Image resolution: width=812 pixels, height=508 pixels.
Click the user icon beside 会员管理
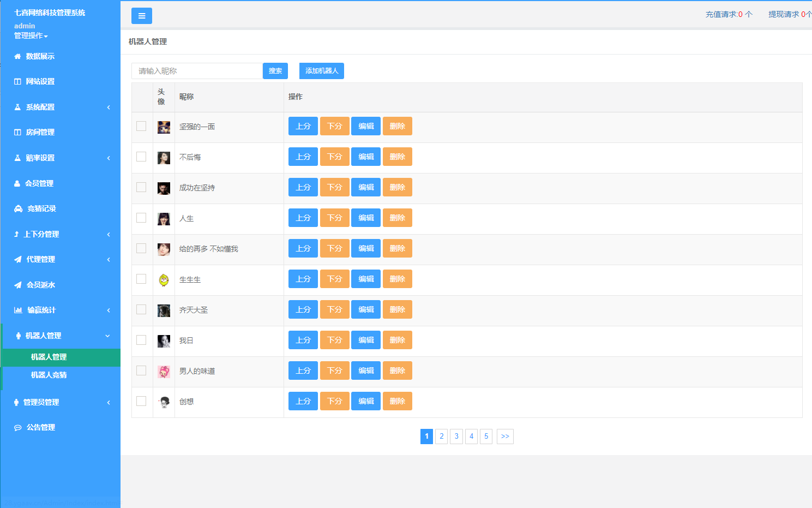(x=17, y=183)
